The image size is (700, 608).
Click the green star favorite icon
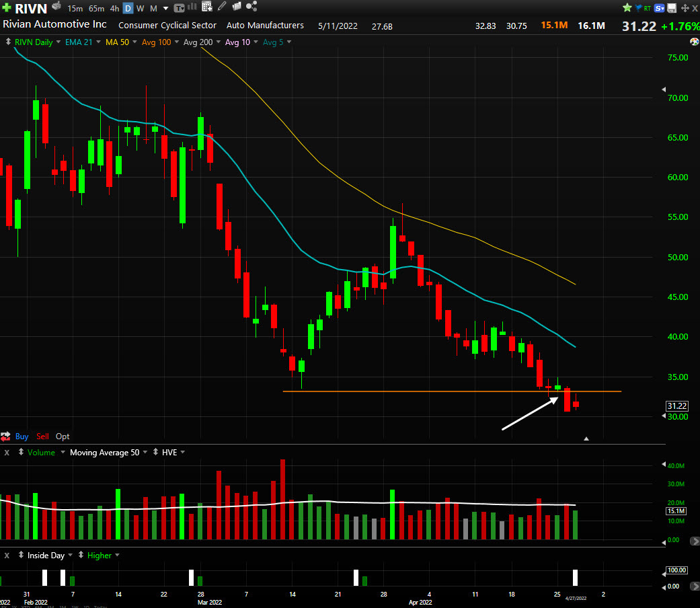[x=627, y=7]
